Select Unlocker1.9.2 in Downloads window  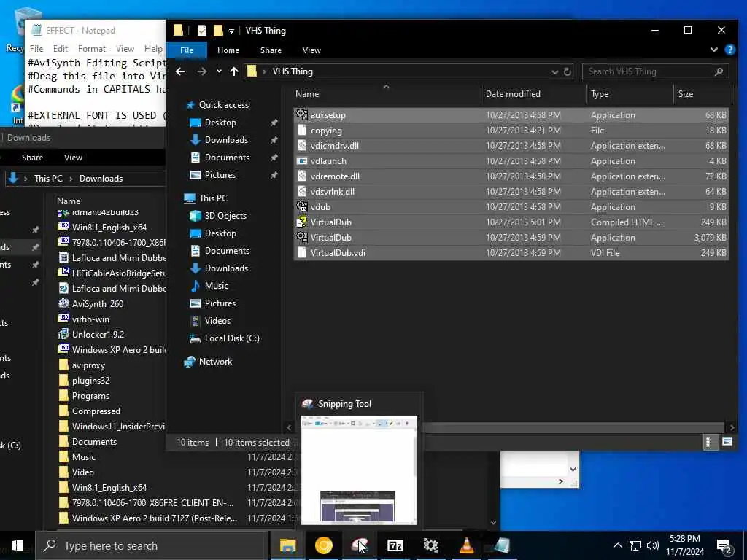[98, 334]
